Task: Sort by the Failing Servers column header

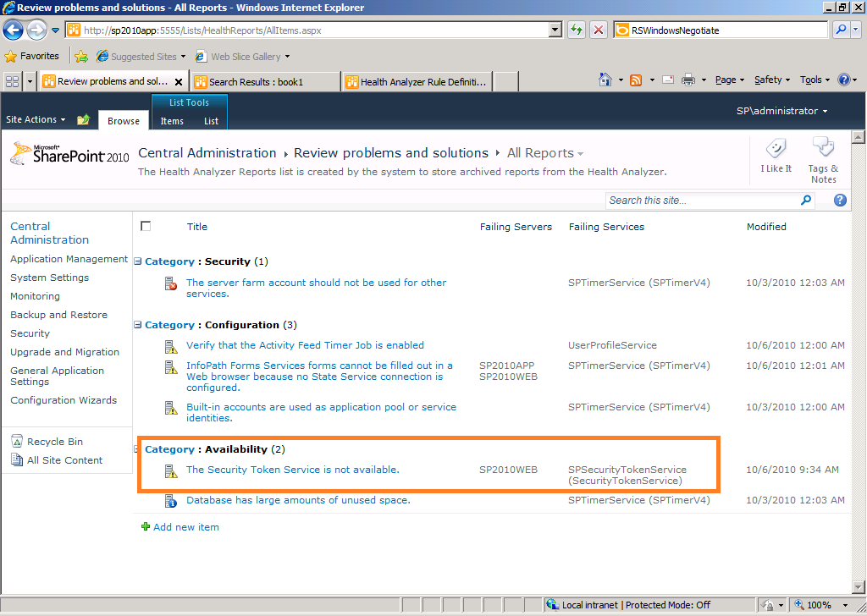Action: pyautogui.click(x=516, y=227)
